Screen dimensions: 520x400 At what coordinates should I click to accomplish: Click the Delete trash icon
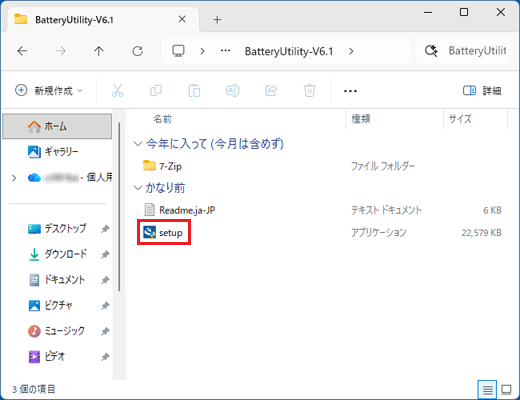point(309,91)
